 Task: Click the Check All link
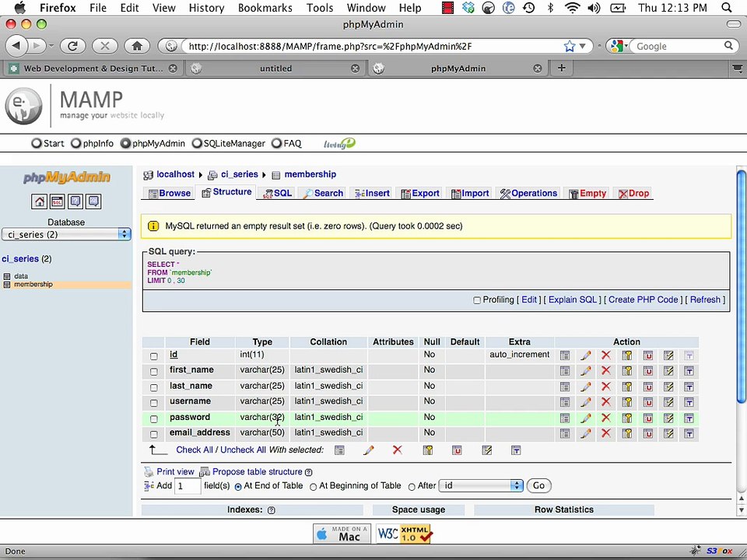[195, 450]
